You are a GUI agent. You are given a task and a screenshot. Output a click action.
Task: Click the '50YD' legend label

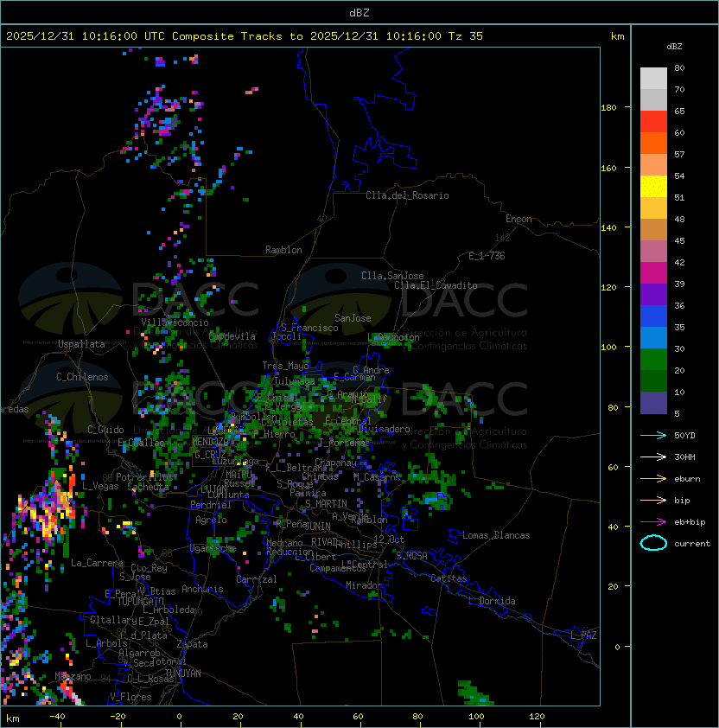684,436
